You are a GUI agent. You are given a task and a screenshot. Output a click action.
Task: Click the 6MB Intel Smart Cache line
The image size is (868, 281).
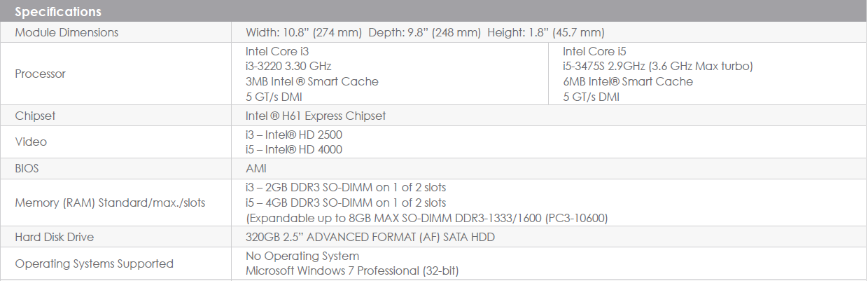click(628, 82)
